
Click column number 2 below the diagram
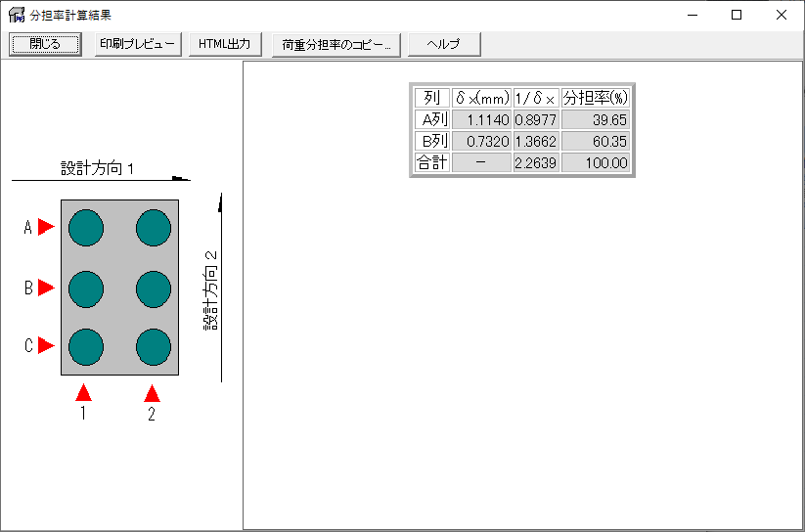click(x=152, y=414)
